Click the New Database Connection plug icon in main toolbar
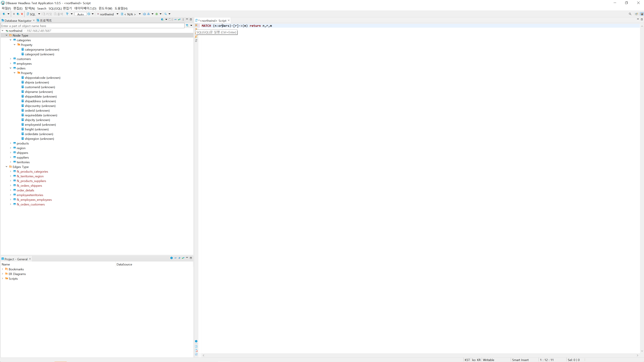Viewport: 644px width, 362px height. coord(4,14)
